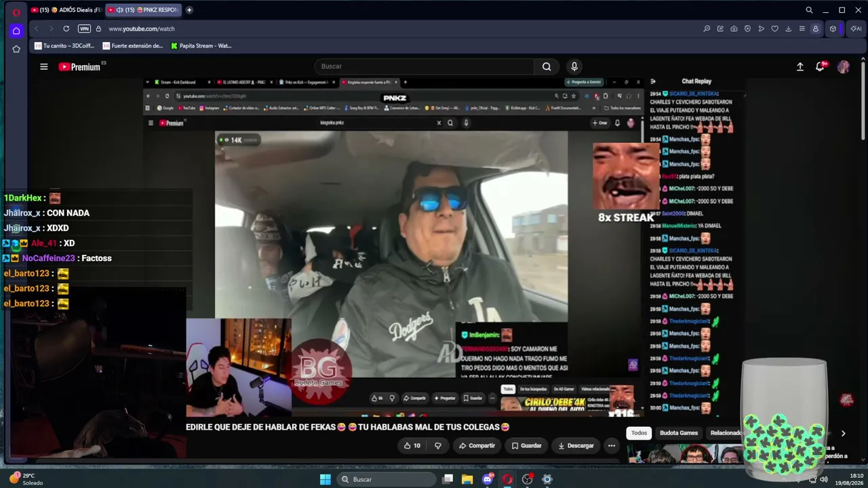Image resolution: width=868 pixels, height=488 pixels.
Task: Select the Budota Games filter chip
Action: pos(679,433)
